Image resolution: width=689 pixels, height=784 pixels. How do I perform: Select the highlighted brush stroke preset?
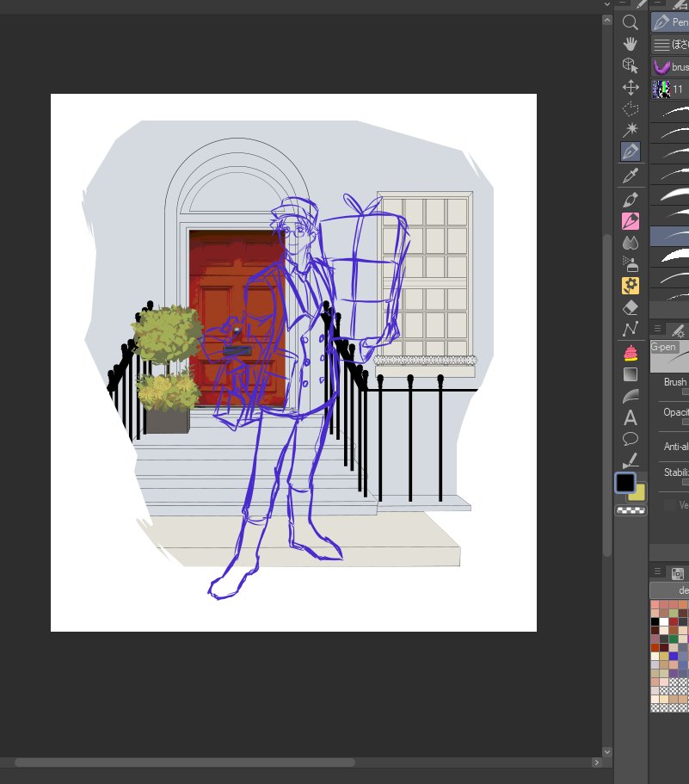(669, 236)
